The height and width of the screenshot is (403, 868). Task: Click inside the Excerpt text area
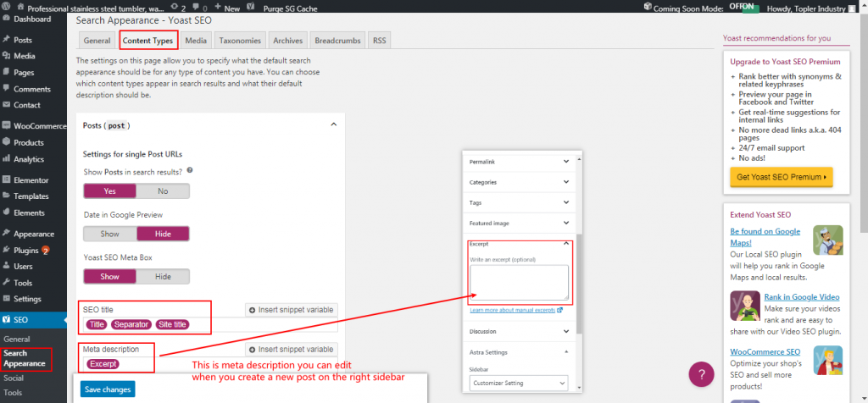(x=519, y=282)
